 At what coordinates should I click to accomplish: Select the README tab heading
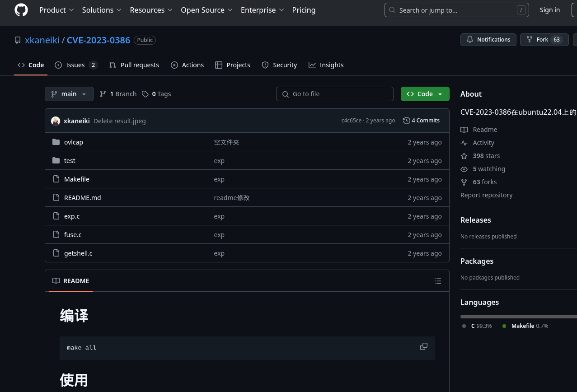(x=71, y=281)
